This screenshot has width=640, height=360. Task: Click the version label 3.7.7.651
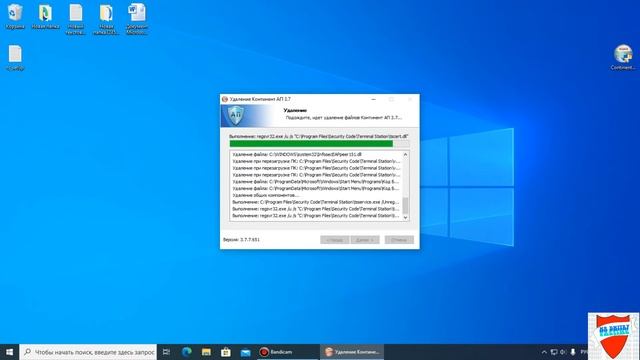pyautogui.click(x=241, y=240)
